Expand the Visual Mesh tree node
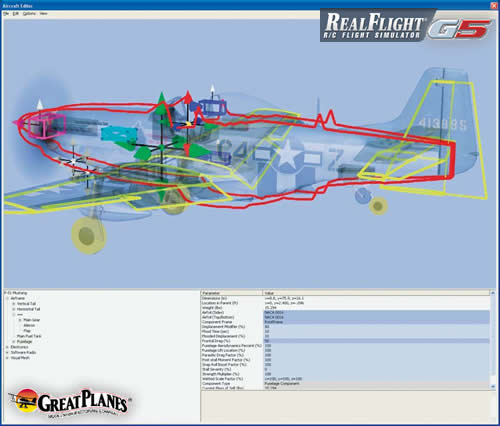This screenshot has height=426, width=500. pos(7,358)
